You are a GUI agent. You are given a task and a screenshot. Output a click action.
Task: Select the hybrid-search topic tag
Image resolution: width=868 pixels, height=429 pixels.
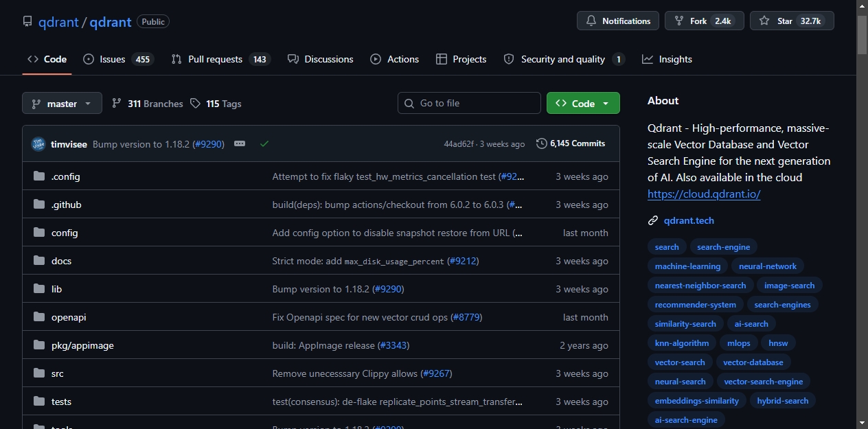pos(782,401)
